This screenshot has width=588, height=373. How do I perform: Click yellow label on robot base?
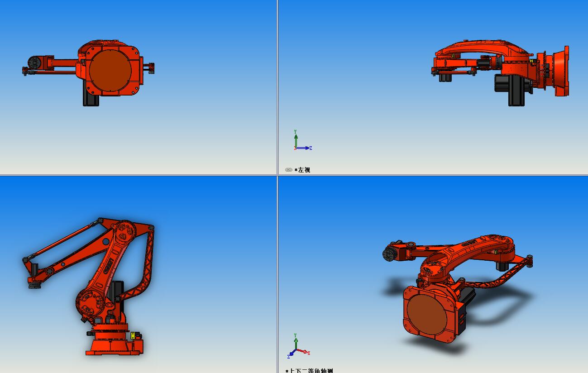[133, 336]
